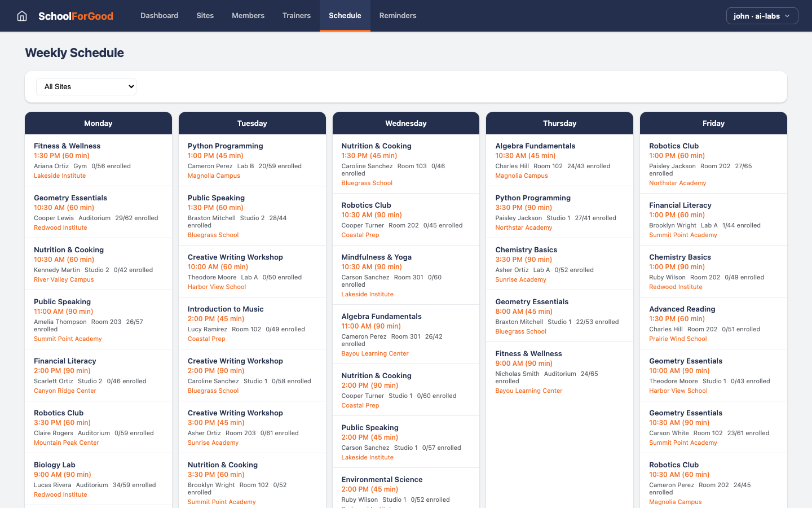This screenshot has width=812, height=508.
Task: Open Sunrise Academy from Thursday's Chemistry Basics
Action: [520, 279]
